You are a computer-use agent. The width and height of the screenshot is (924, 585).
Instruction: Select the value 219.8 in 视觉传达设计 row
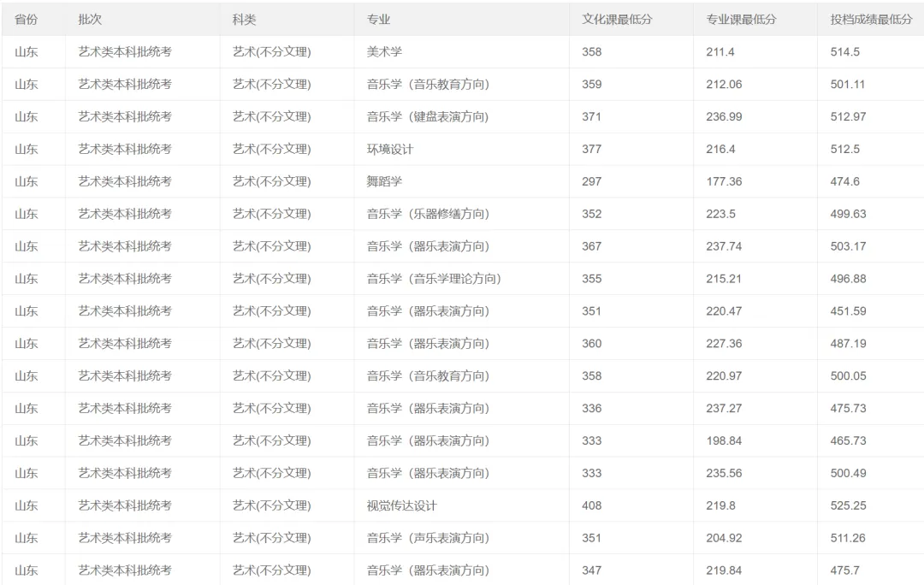[720, 505]
